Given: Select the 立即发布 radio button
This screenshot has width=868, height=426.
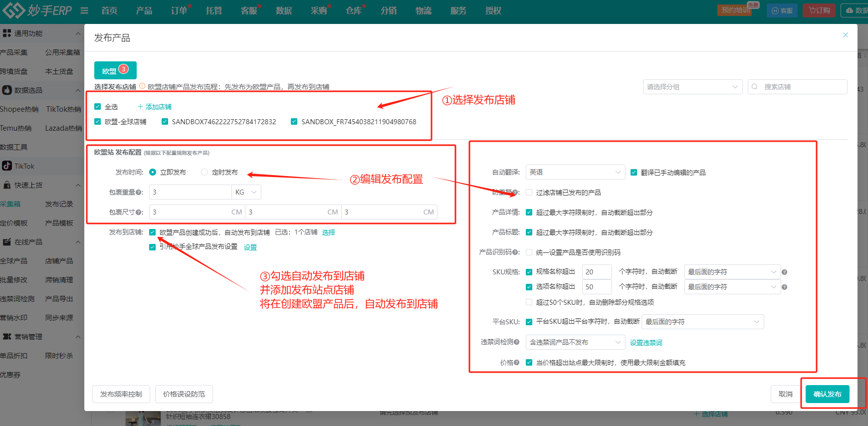Looking at the screenshot, I should pos(153,172).
